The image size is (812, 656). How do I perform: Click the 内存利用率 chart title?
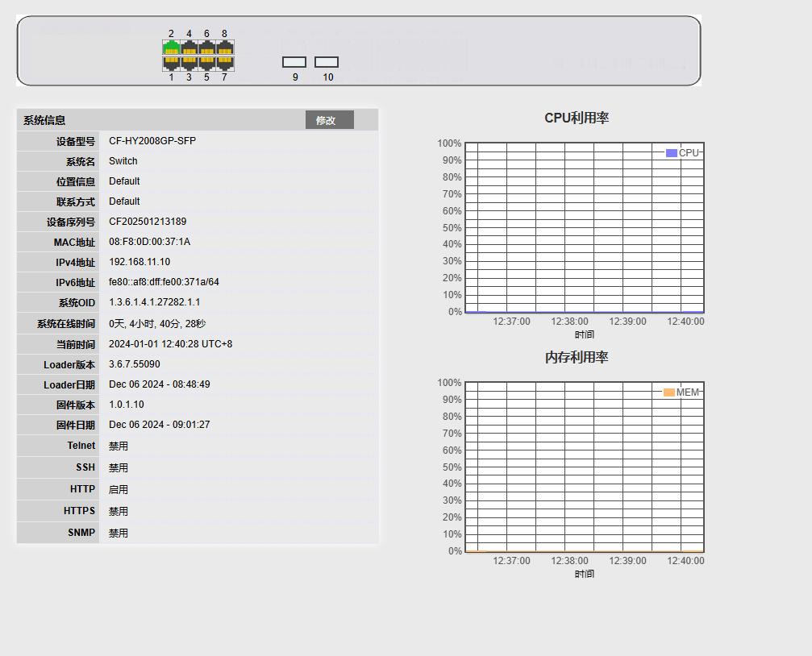(577, 357)
